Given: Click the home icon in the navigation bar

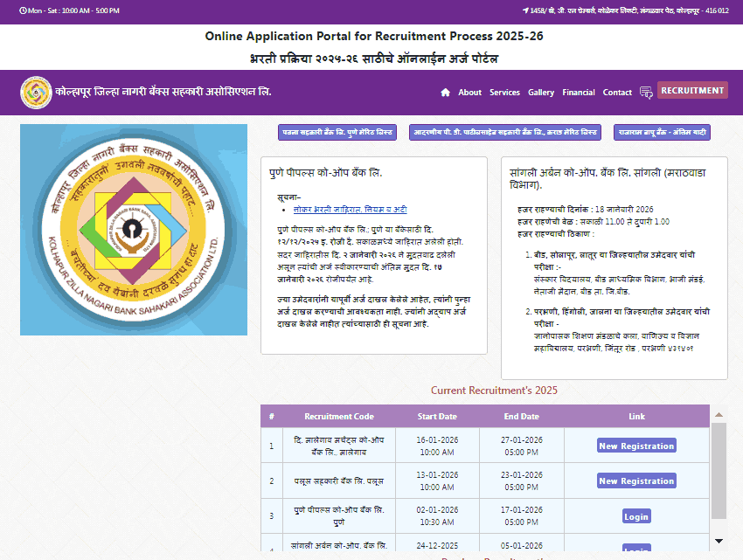Looking at the screenshot, I should tap(446, 93).
